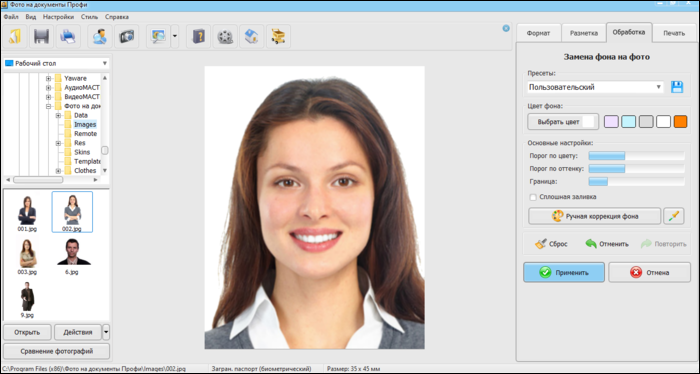Open the Вид menu
The image size is (700, 374).
tap(31, 17)
